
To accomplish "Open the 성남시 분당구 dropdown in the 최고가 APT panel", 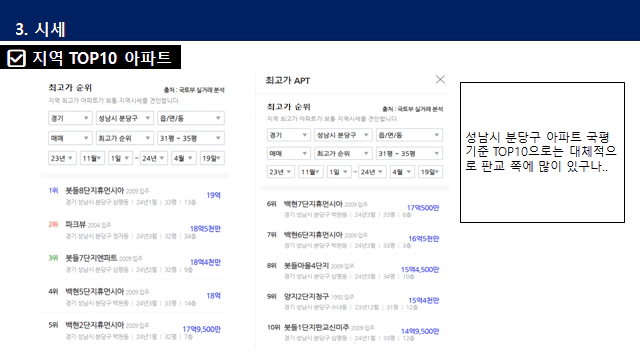I will coord(343,135).
